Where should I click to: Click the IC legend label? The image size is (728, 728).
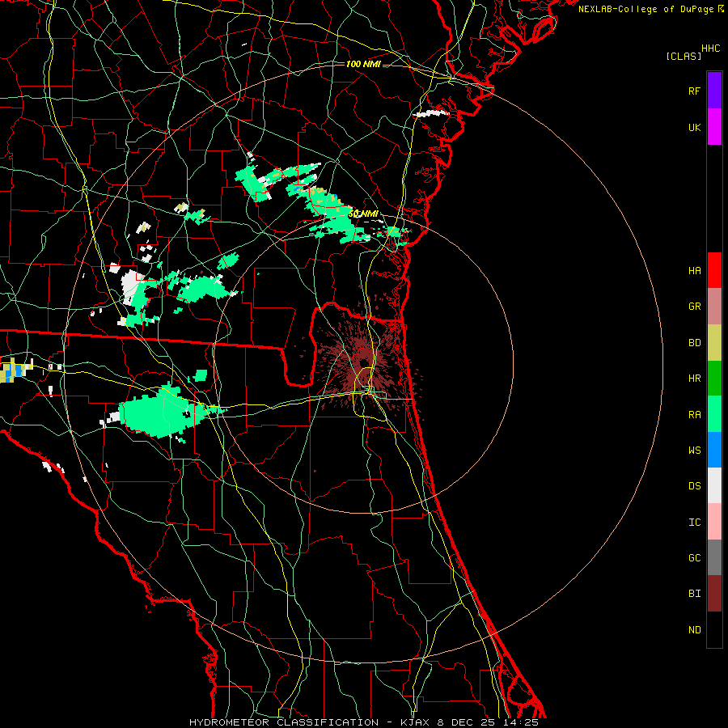(694, 523)
